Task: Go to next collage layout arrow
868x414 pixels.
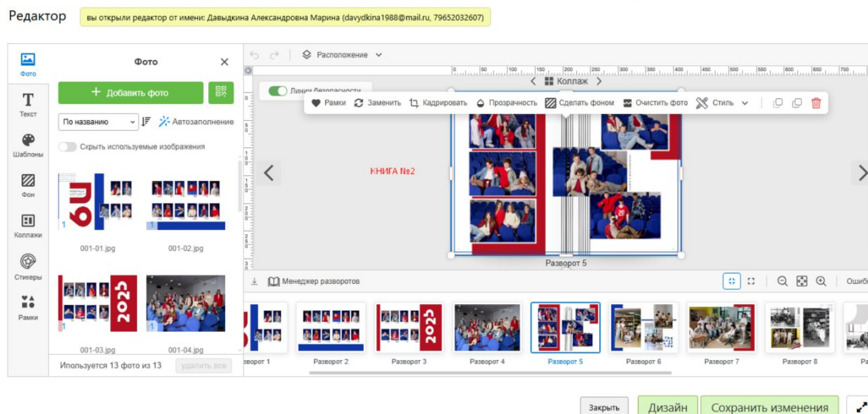Action: (599, 82)
